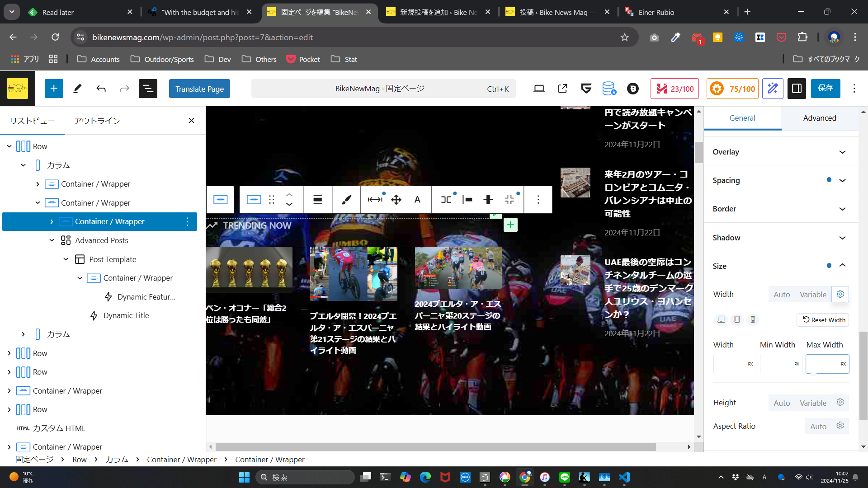Viewport: 868px width, 488px height.
Task: Click the undo arrow icon
Action: [101, 89]
